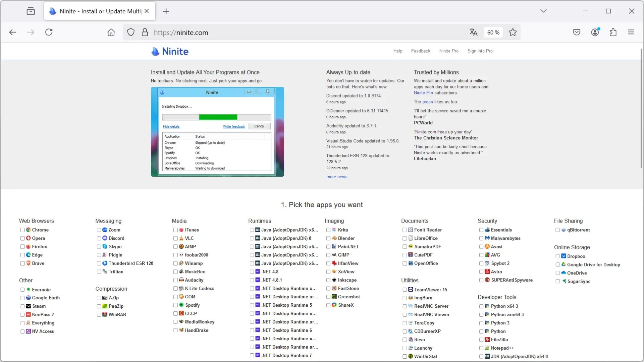Click the Dropbox app icon
This screenshot has height=362, width=644.
pos(563,256)
